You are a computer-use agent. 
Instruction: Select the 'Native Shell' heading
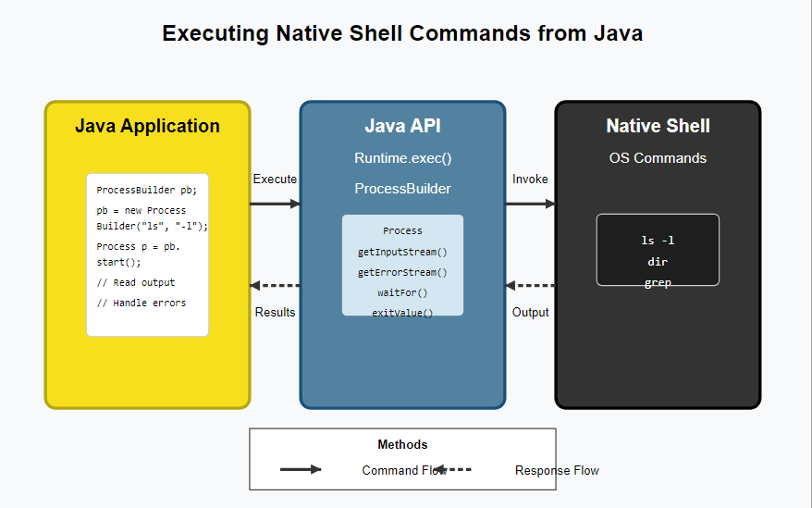click(x=658, y=126)
